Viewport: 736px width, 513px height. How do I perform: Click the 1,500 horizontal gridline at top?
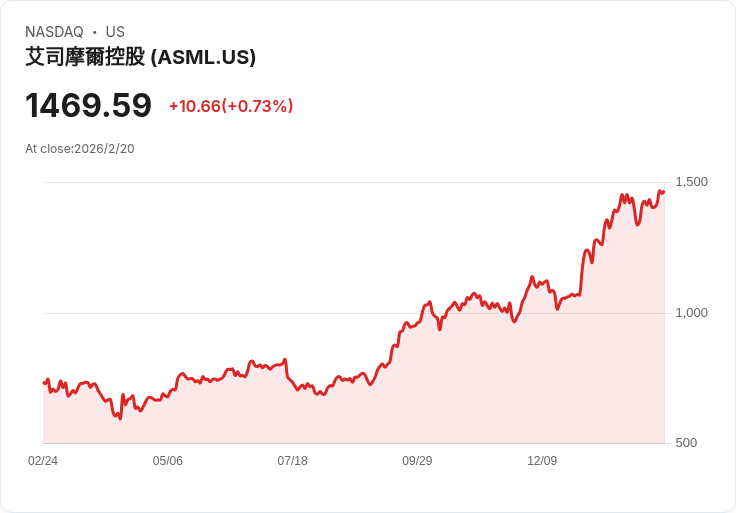[354, 182]
